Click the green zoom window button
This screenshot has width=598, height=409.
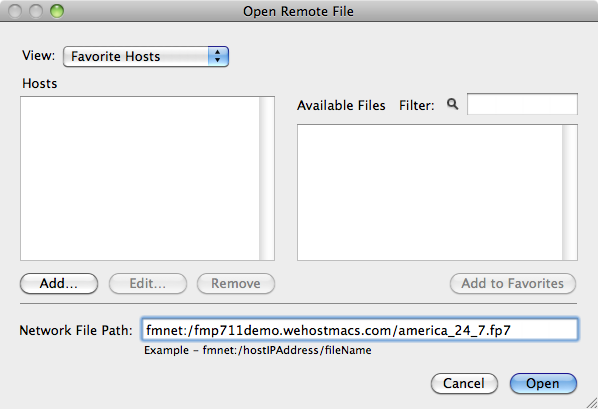(x=57, y=11)
